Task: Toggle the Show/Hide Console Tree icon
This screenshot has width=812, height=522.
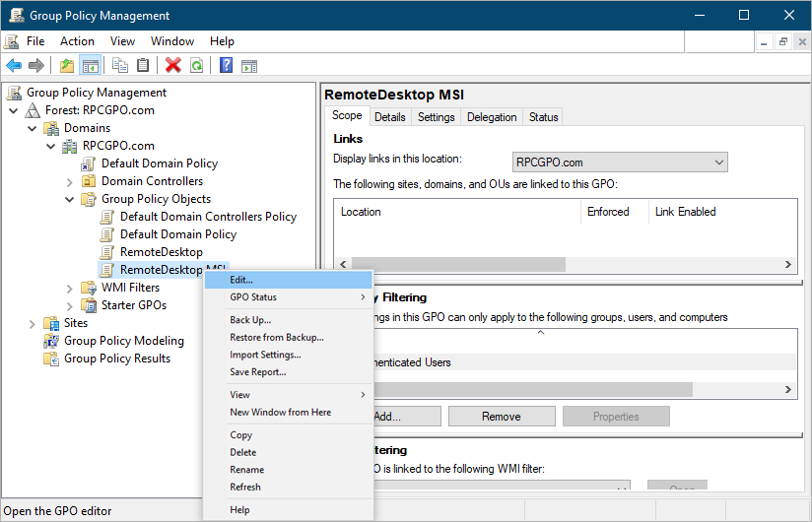Action: click(x=90, y=66)
